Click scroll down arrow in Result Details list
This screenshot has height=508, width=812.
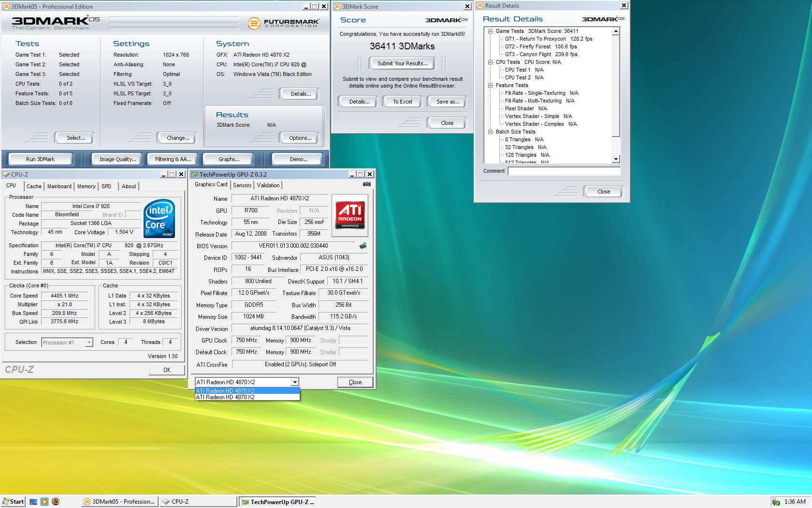(x=616, y=159)
